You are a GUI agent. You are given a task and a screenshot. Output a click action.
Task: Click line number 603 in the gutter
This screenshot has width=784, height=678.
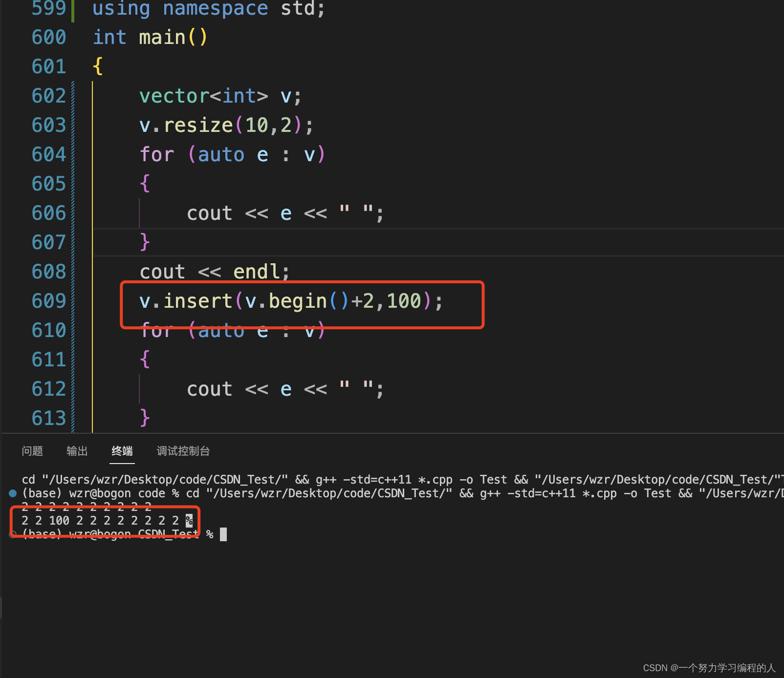pos(49,125)
